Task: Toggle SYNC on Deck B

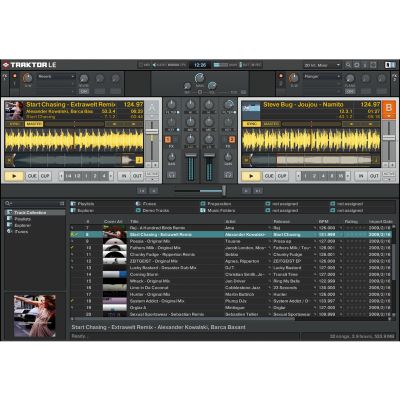Action: tap(252, 124)
